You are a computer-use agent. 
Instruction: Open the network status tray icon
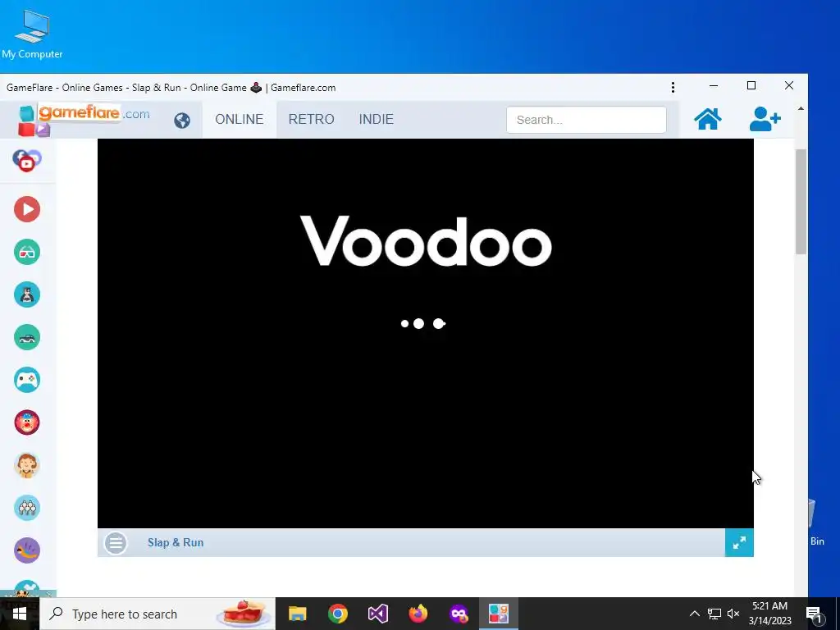point(714,614)
